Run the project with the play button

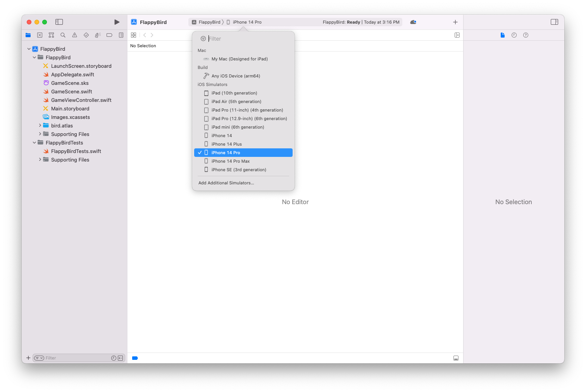117,22
